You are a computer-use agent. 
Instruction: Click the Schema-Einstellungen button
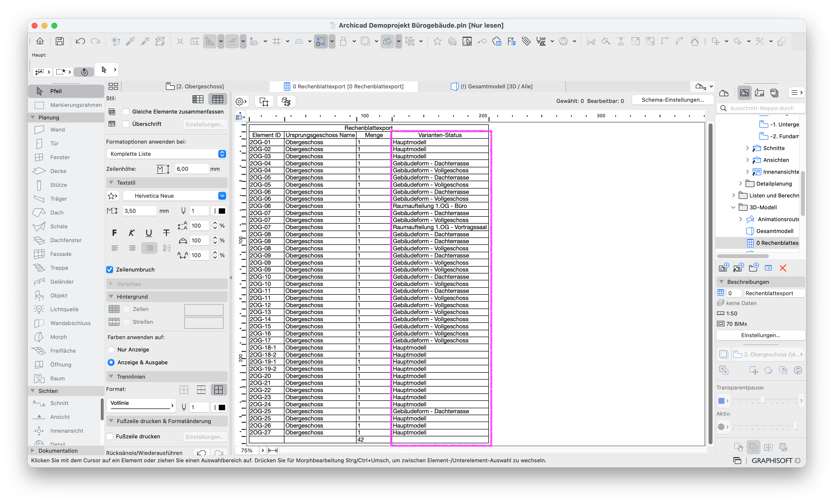point(673,100)
